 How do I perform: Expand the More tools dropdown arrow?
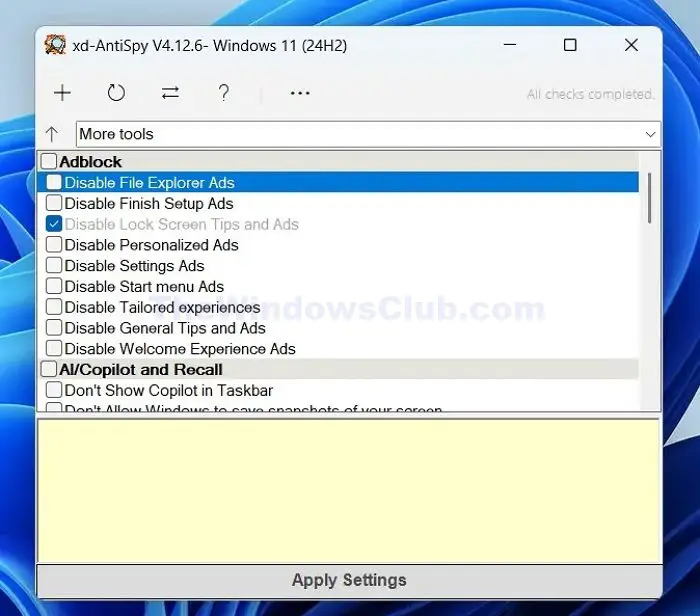click(650, 134)
